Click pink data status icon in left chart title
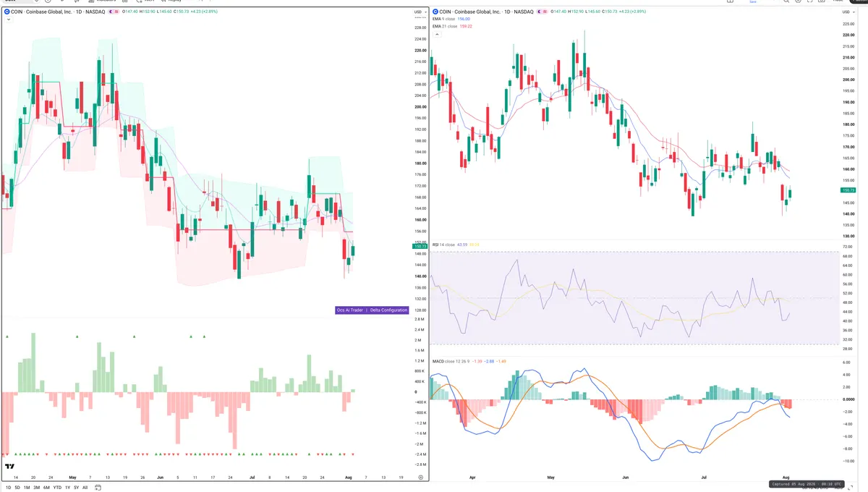 point(116,12)
